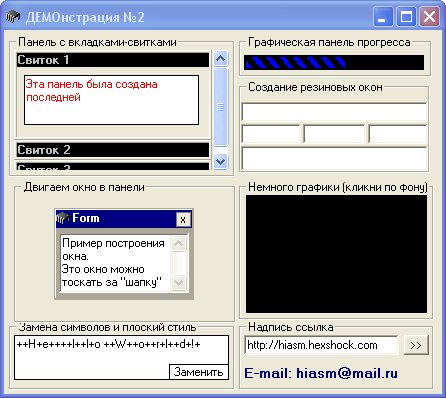Click the 'Надпись ссылка' group label
446x398 pixels.
pos(291,327)
